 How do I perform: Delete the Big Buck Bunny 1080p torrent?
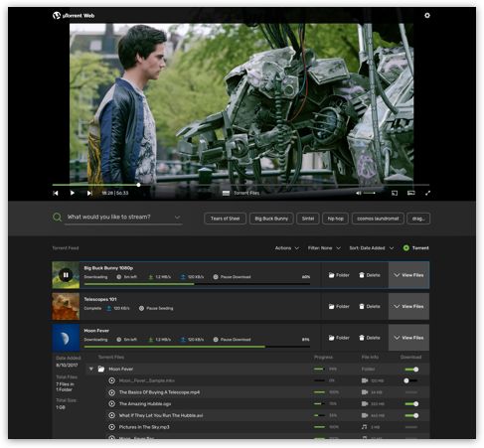(x=370, y=275)
